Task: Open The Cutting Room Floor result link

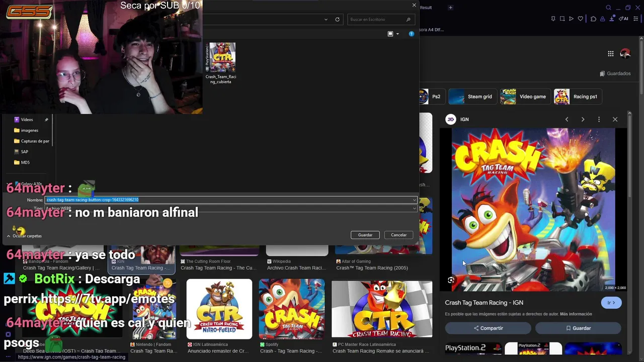Action: (x=219, y=265)
